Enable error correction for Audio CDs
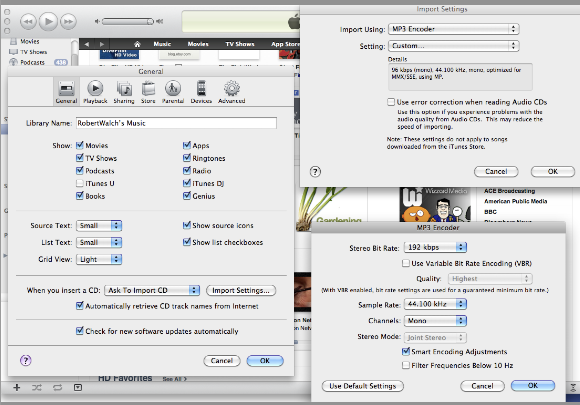This screenshot has height=405, width=580. (391, 102)
